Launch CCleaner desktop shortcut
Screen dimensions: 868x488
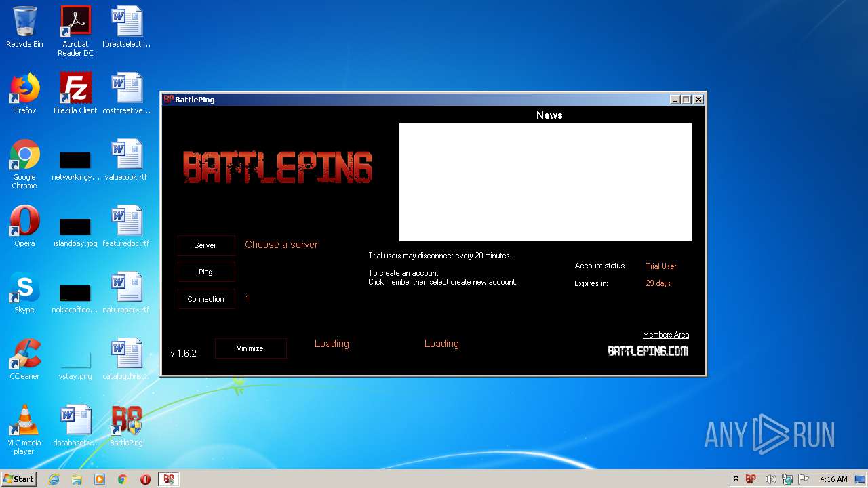click(x=24, y=359)
